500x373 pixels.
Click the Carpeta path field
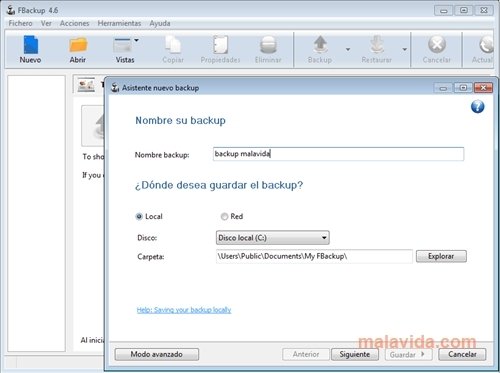314,256
